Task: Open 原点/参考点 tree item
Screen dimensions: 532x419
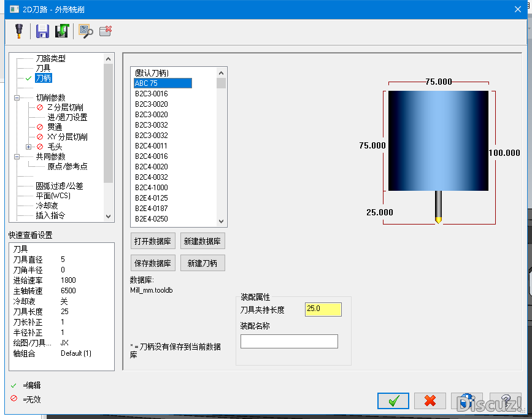Action: [67, 167]
